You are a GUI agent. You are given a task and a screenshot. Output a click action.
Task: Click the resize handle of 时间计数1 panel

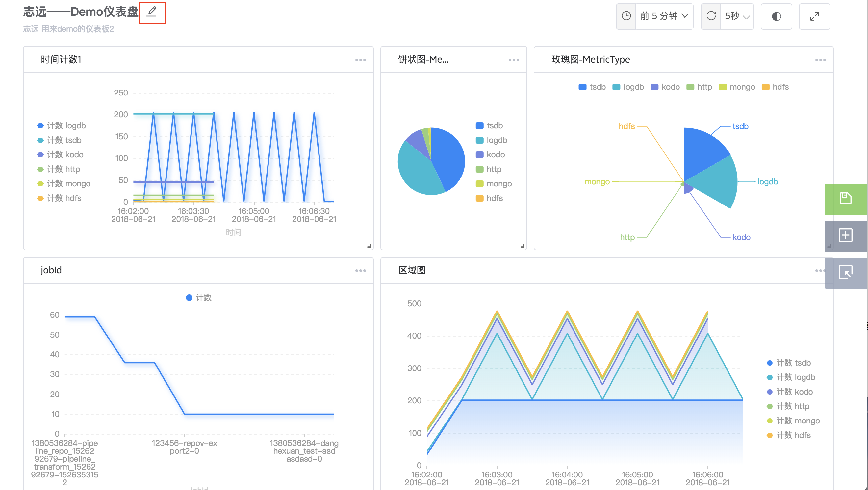click(369, 246)
